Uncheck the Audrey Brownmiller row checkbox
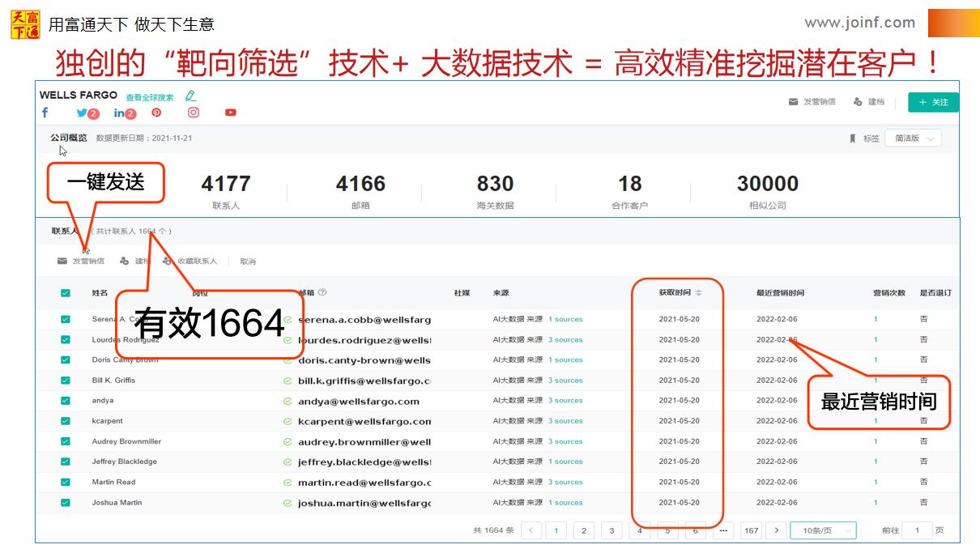980x553 pixels. point(66,441)
